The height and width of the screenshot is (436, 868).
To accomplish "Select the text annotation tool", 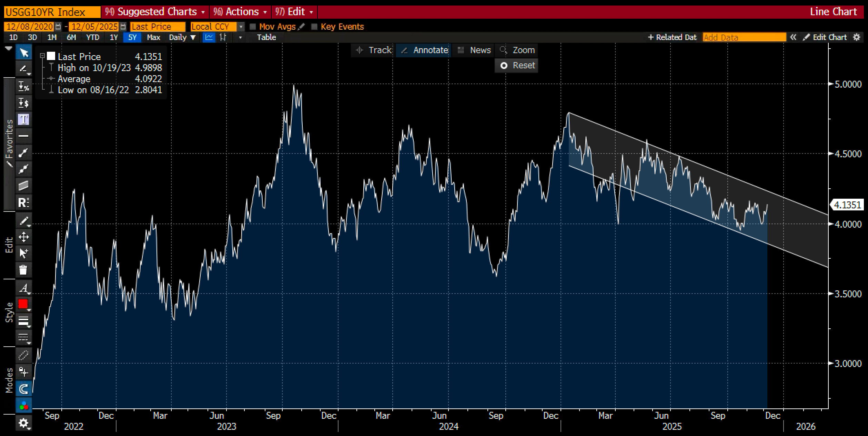I will coord(23,119).
